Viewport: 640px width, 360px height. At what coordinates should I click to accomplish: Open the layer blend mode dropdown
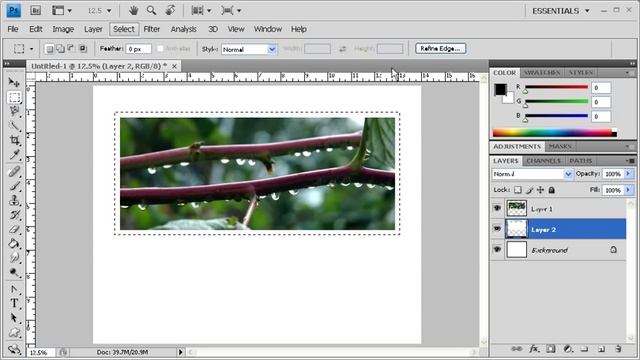pos(532,174)
